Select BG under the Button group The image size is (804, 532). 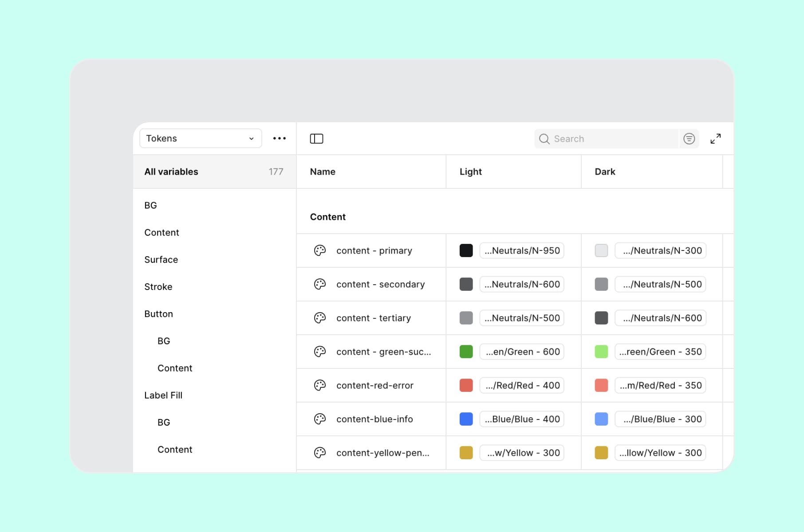[164, 341]
